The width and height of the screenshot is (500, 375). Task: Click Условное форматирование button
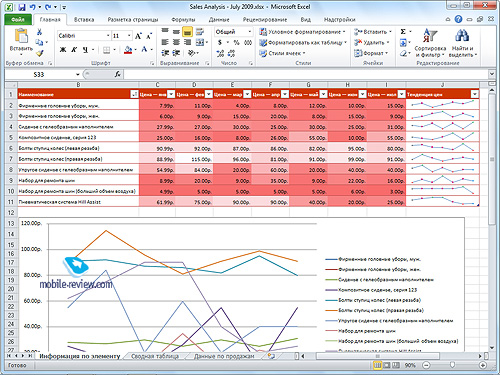pos(303,32)
